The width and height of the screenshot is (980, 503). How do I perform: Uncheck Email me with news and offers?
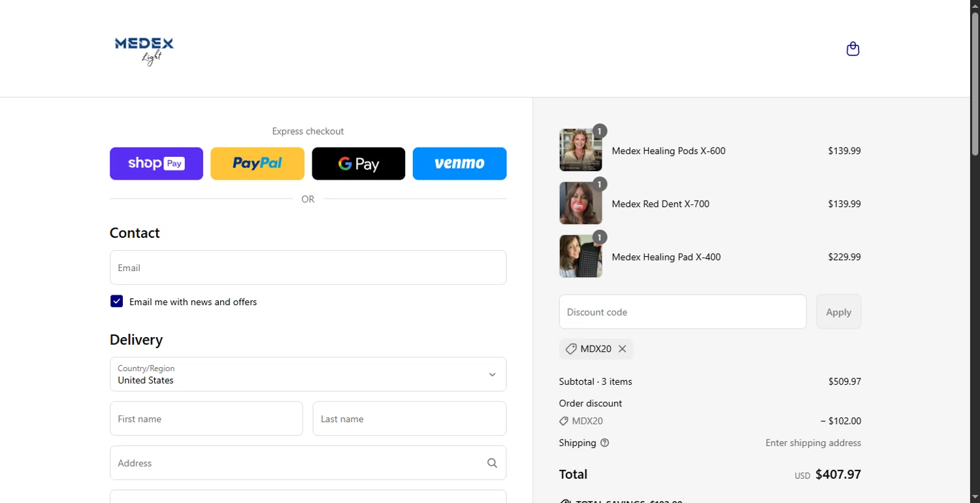tap(116, 301)
